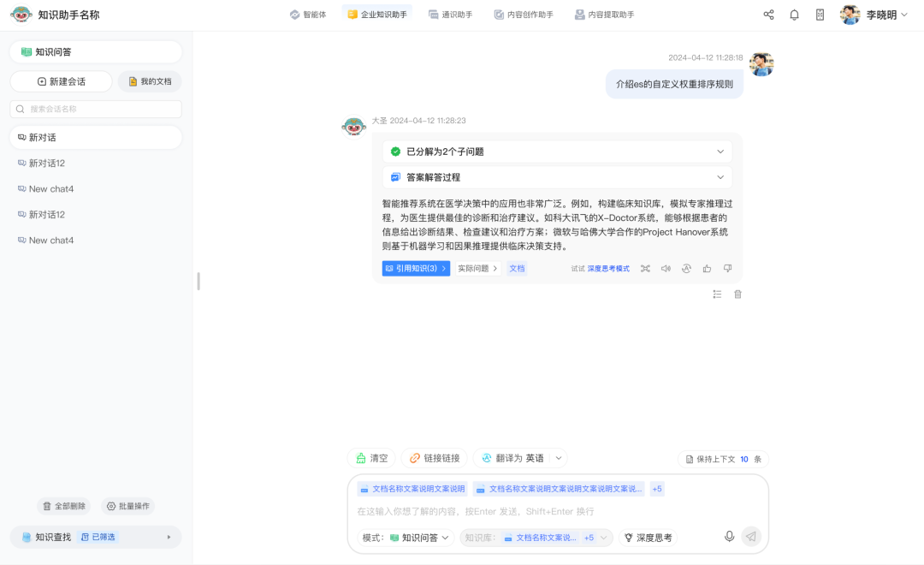924x565 pixels.
Task: Open the notification bell
Action: tap(794, 15)
